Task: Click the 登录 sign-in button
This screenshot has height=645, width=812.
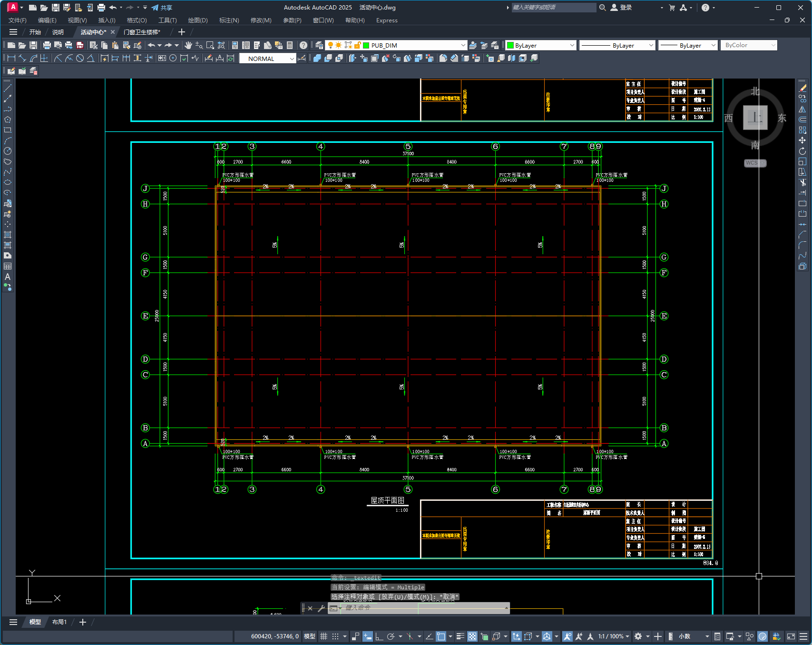Action: point(621,8)
